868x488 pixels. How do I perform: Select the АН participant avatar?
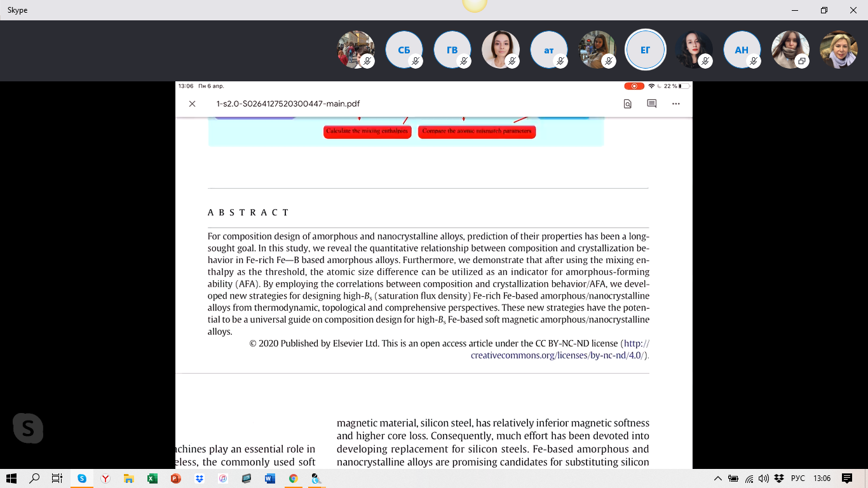click(742, 50)
